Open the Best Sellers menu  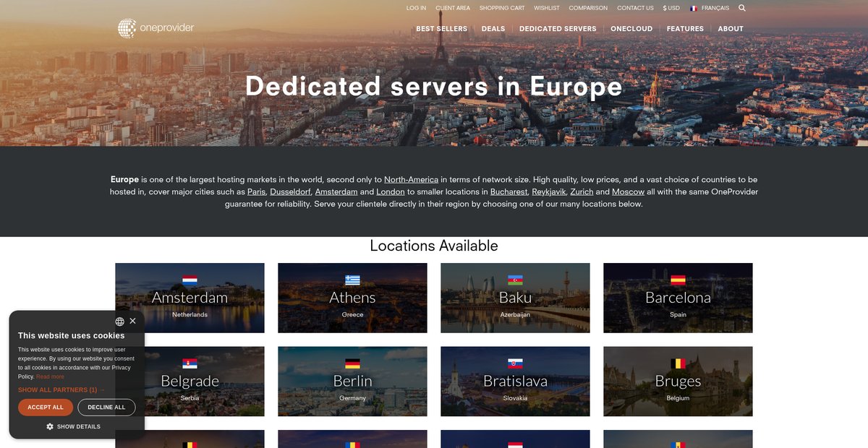pos(441,29)
